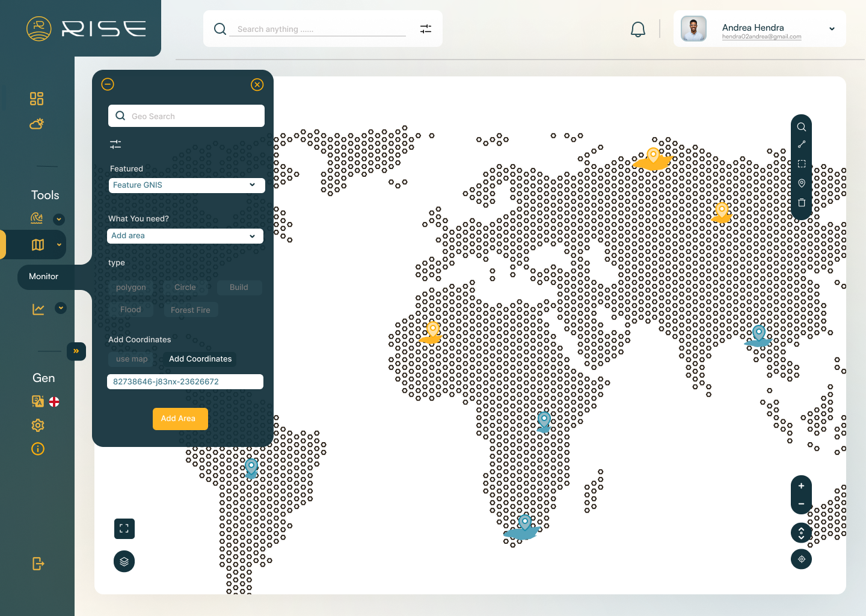The image size is (866, 616).
Task: Expand the Add area dropdown
Action: pos(185,236)
